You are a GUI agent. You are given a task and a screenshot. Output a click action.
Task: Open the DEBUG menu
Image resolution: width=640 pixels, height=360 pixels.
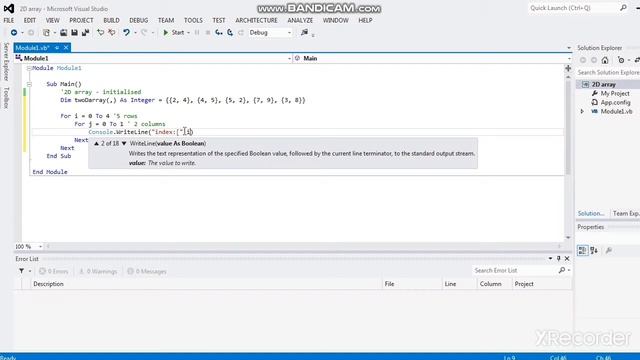(x=139, y=20)
